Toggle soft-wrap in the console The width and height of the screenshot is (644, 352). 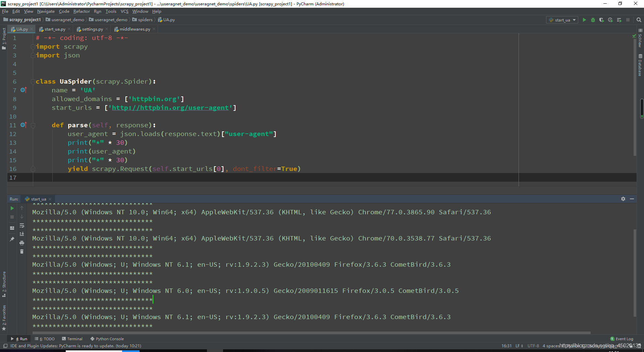[x=22, y=226]
